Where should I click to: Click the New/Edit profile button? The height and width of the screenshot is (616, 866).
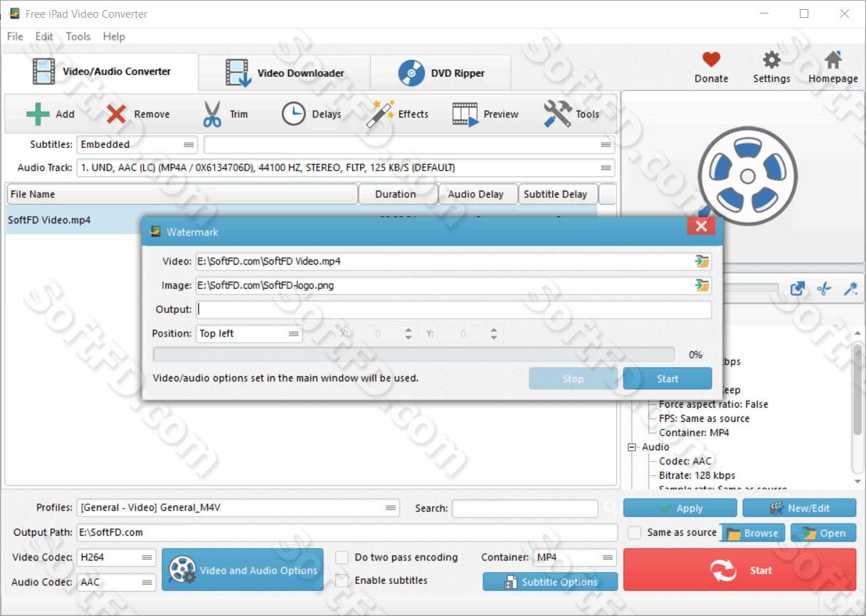click(x=799, y=508)
